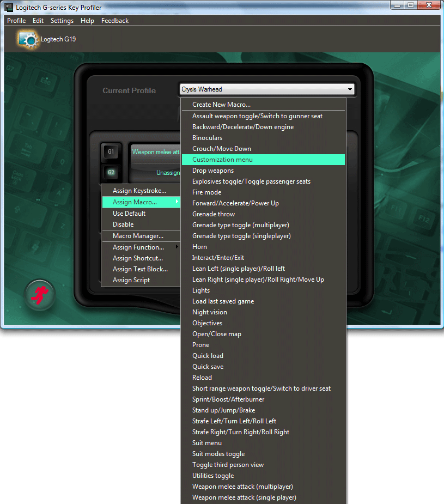444x504 pixels.
Task: Choose Use Default in context menu
Action: [141, 214]
